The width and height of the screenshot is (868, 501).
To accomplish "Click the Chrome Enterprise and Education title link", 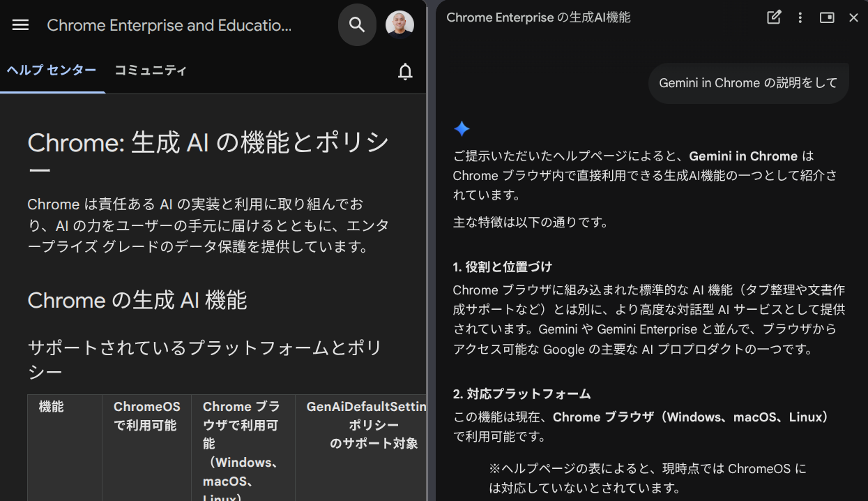I will tap(169, 26).
